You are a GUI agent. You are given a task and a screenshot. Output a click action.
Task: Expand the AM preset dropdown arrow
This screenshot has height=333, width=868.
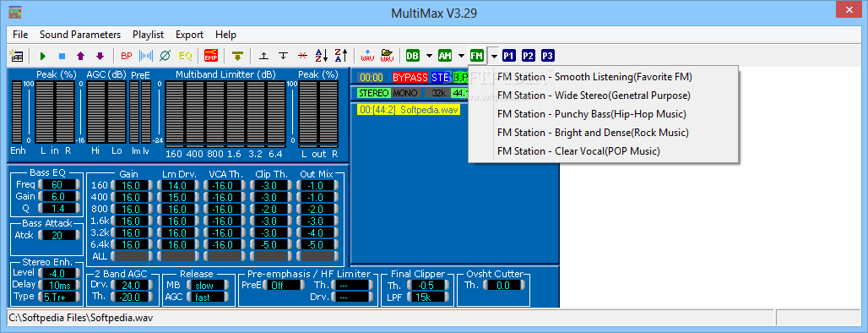(x=461, y=56)
